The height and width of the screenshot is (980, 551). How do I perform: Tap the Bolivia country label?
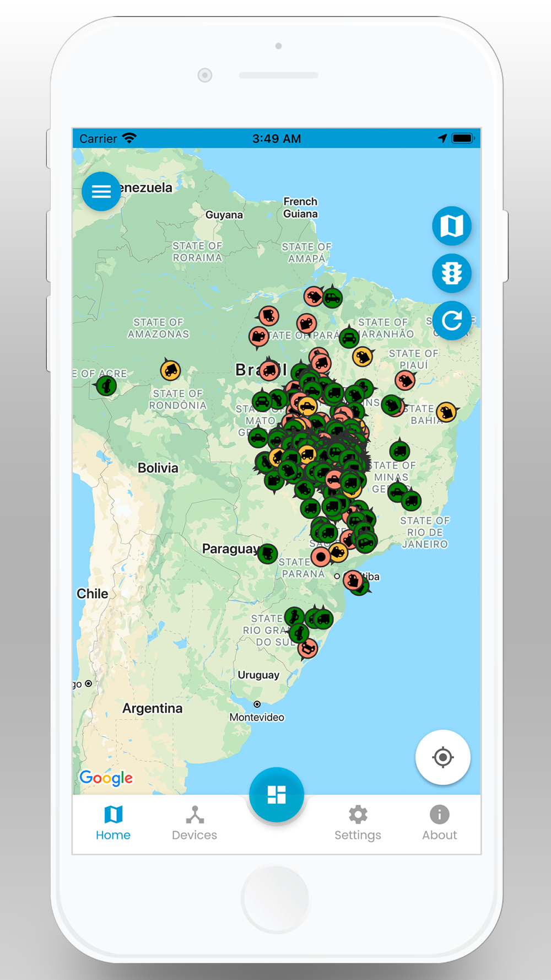[x=158, y=468]
